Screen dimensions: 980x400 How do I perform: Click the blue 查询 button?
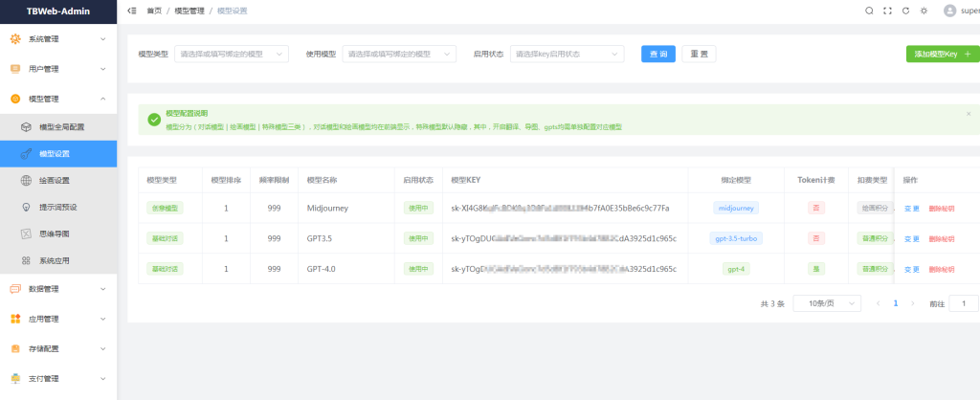[658, 54]
